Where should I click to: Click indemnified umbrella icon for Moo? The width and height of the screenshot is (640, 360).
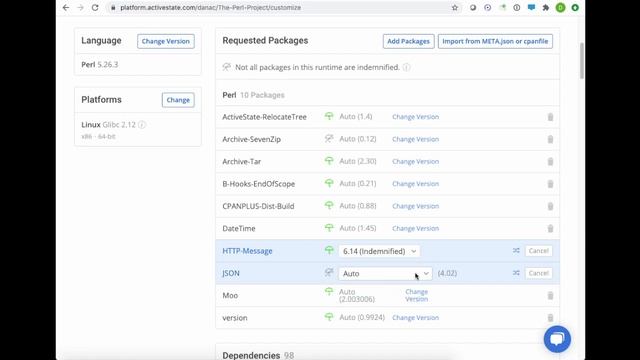[329, 291]
